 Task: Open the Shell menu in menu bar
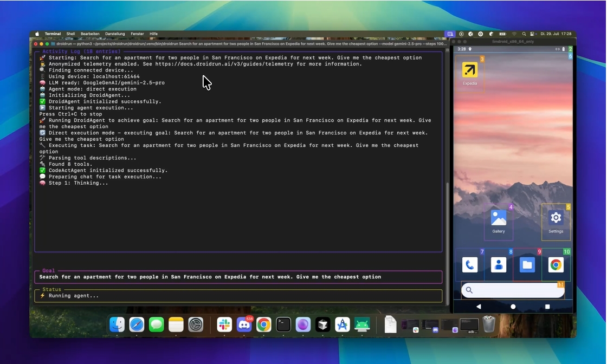70,34
